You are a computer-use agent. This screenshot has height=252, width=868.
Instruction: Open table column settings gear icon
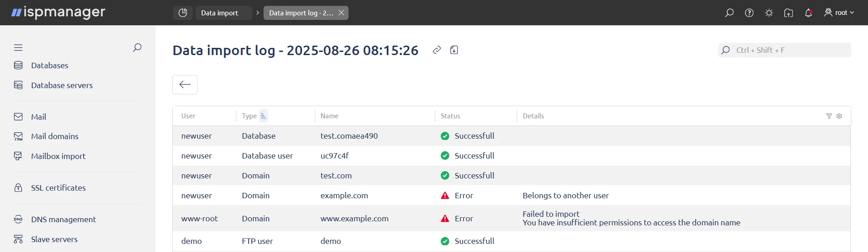point(839,116)
